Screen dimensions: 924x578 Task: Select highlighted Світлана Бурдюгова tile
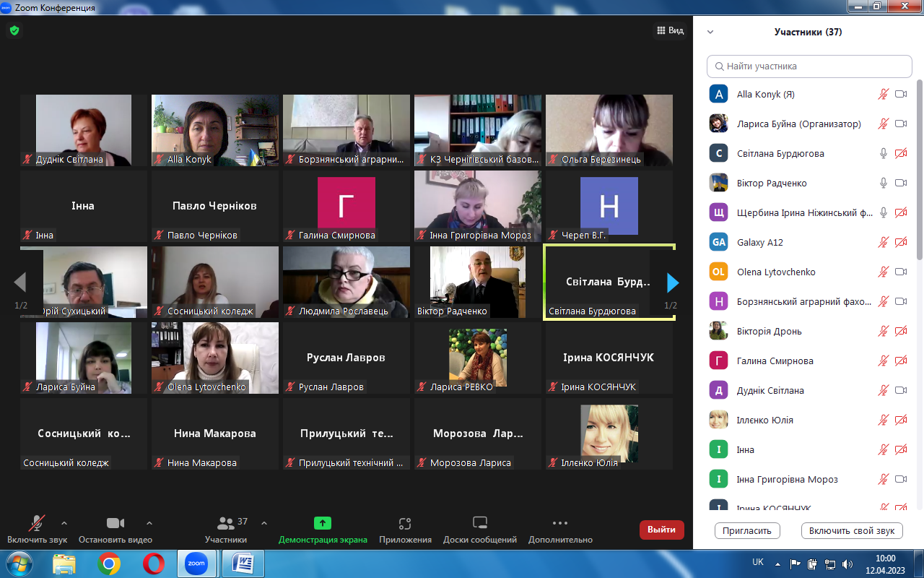coord(609,282)
